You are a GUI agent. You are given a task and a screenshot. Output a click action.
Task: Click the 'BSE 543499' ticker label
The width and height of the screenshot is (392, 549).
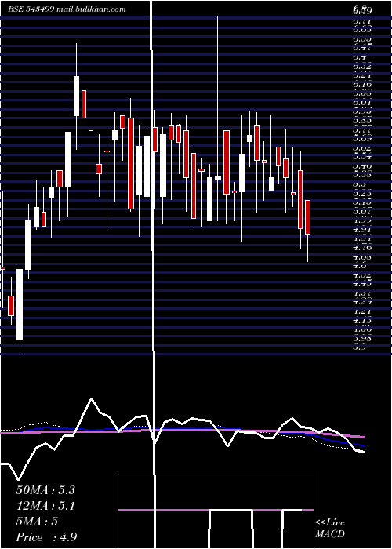click(x=31, y=9)
